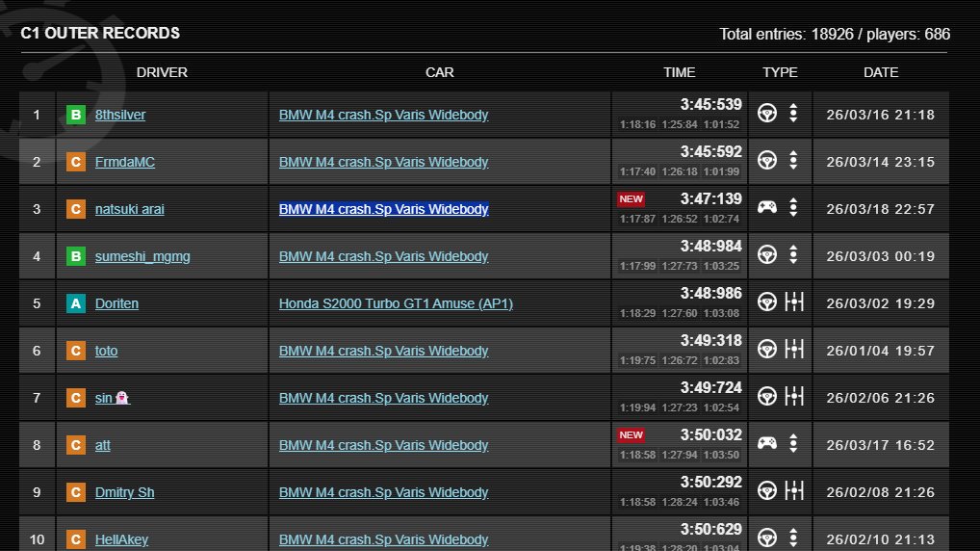The height and width of the screenshot is (551, 980).
Task: Click the orange C rank badge beside FrmdaMC
Action: (x=76, y=162)
